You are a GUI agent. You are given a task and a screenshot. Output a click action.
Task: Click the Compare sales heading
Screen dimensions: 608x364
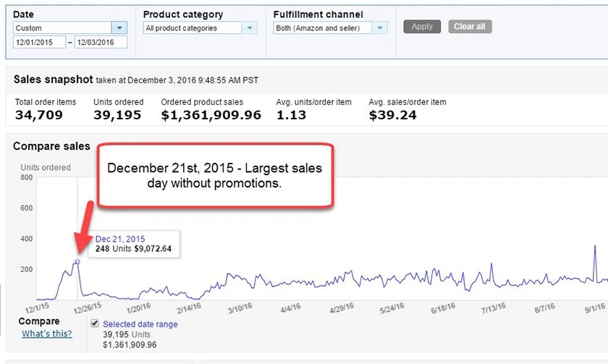(x=51, y=146)
